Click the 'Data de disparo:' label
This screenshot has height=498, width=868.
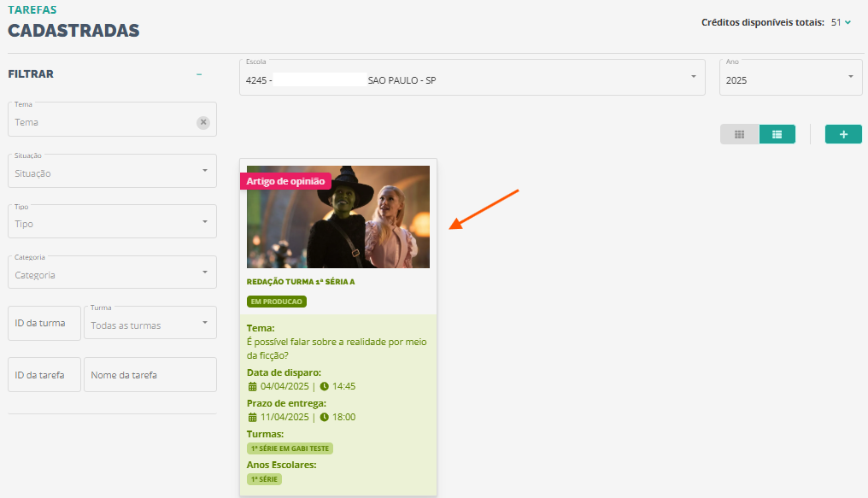point(284,372)
